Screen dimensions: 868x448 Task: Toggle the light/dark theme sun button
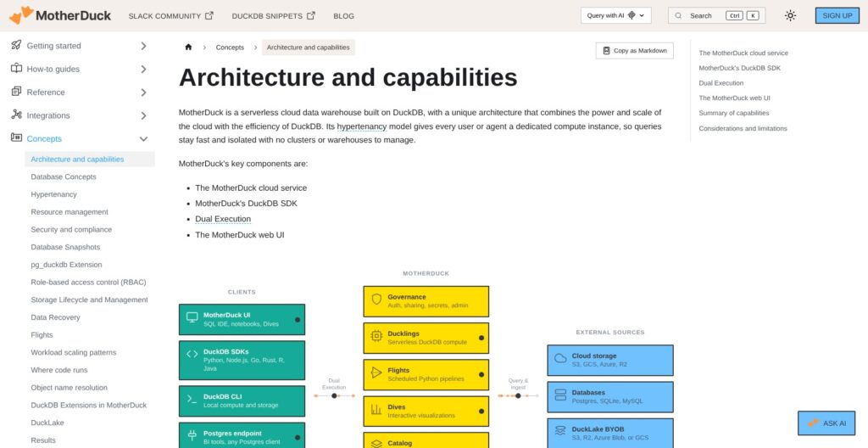coord(791,15)
